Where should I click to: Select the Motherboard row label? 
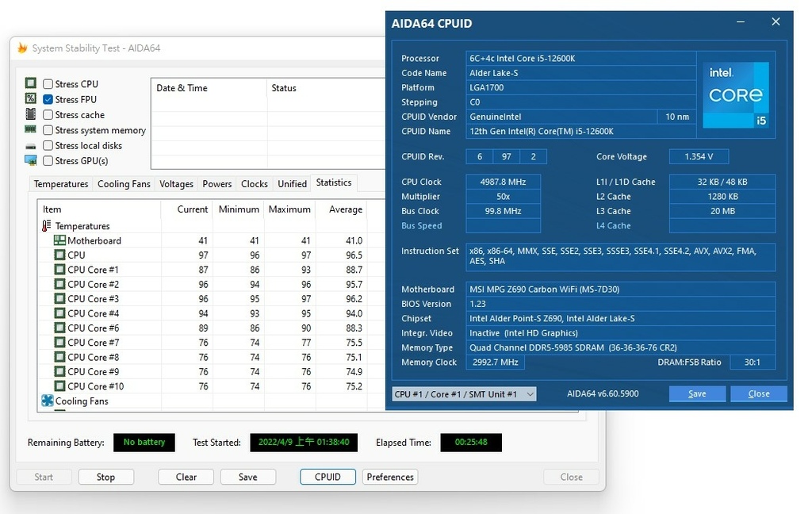(94, 240)
